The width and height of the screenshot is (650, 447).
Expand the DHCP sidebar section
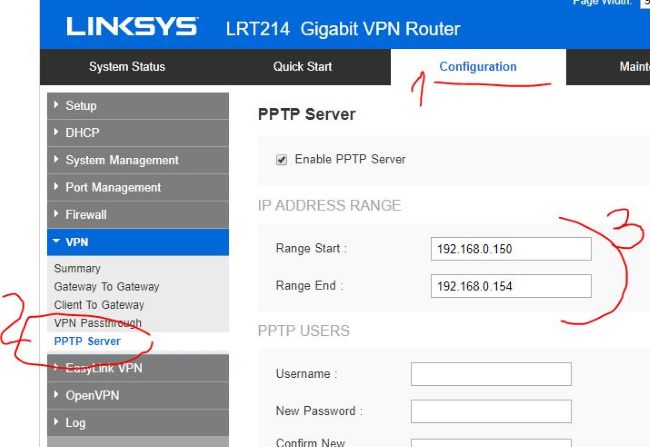click(x=83, y=133)
